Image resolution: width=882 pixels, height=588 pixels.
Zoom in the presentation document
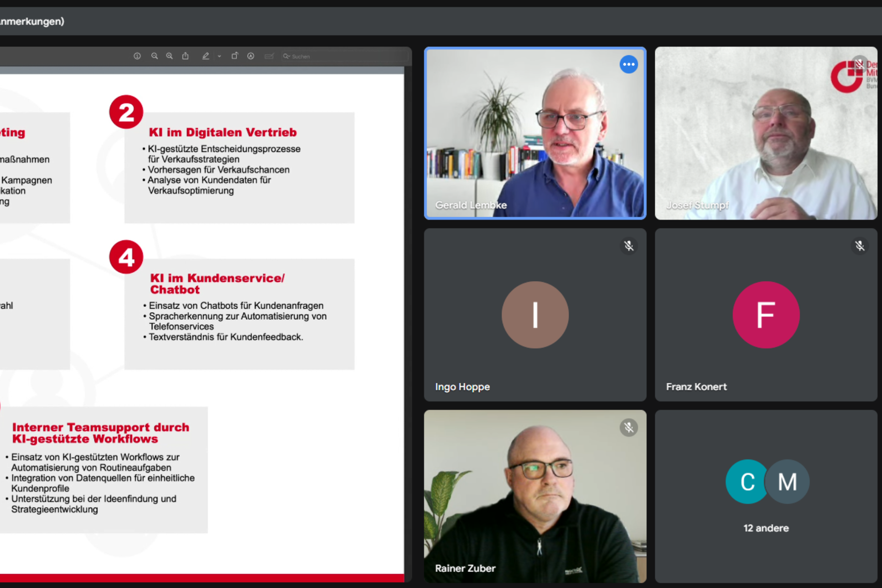click(x=169, y=56)
